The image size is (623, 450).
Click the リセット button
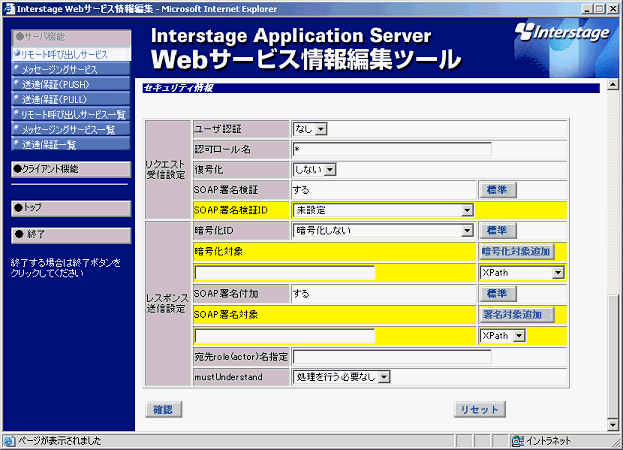coord(480,409)
